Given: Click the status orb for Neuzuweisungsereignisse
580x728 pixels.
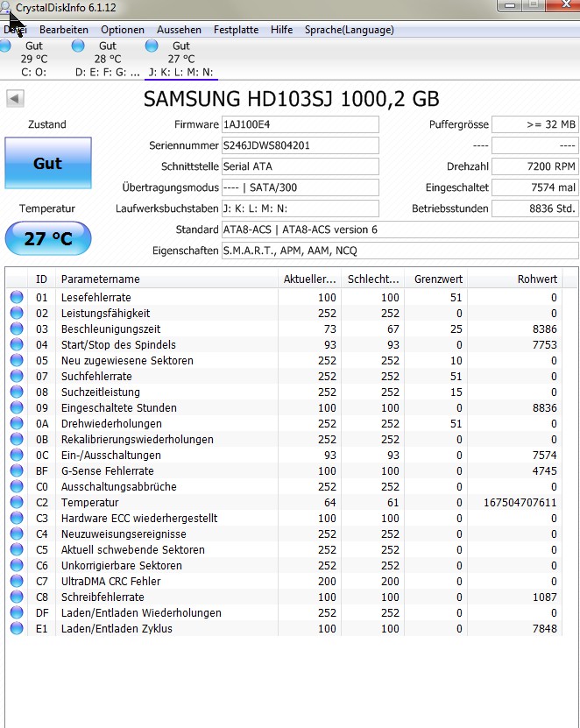Looking at the screenshot, I should [x=17, y=534].
